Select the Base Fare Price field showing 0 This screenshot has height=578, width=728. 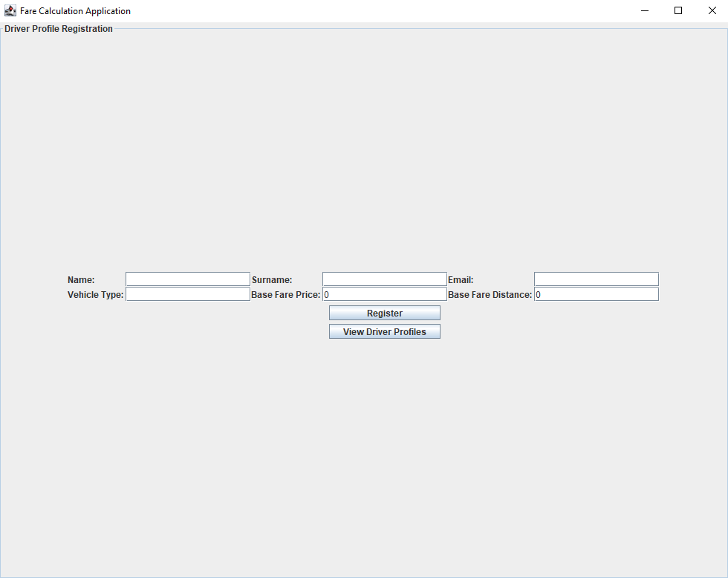point(384,293)
